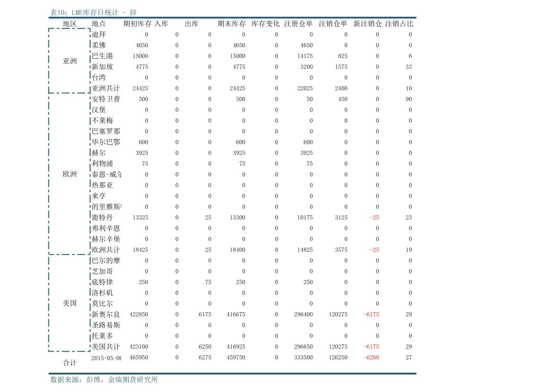Click the 10175 value in 鹿特丹 row
The width and height of the screenshot is (534, 392).
(305, 217)
